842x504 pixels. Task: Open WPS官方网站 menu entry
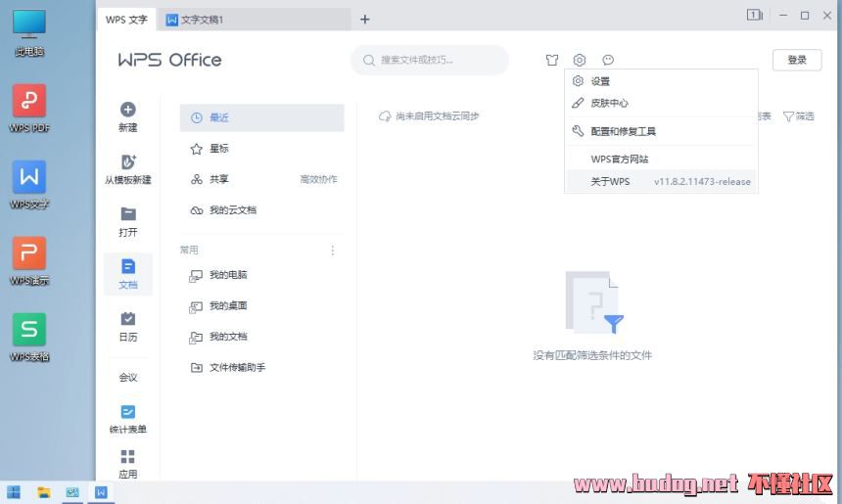[x=661, y=159]
